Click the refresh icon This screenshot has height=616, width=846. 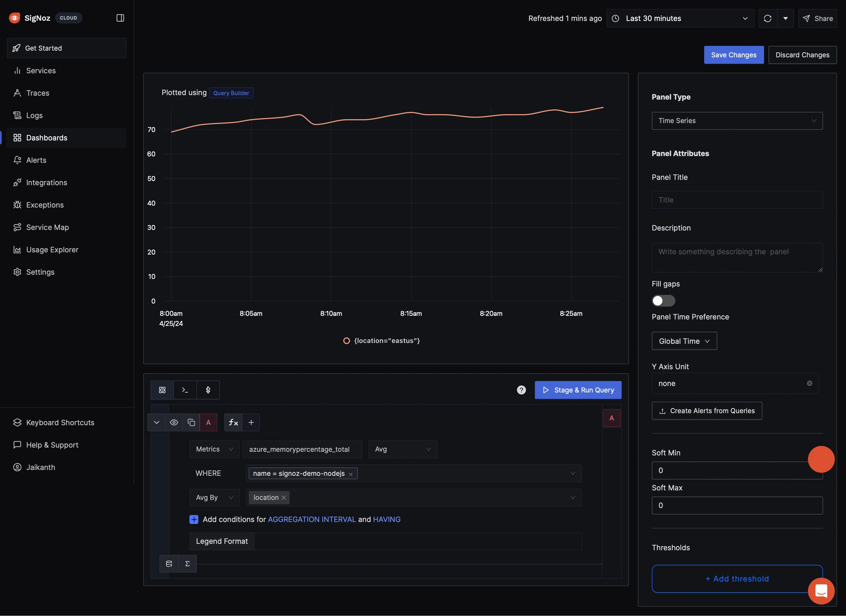(x=768, y=18)
